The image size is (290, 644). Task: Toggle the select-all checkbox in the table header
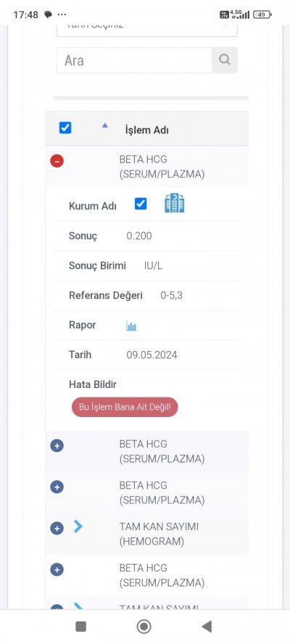coord(65,128)
